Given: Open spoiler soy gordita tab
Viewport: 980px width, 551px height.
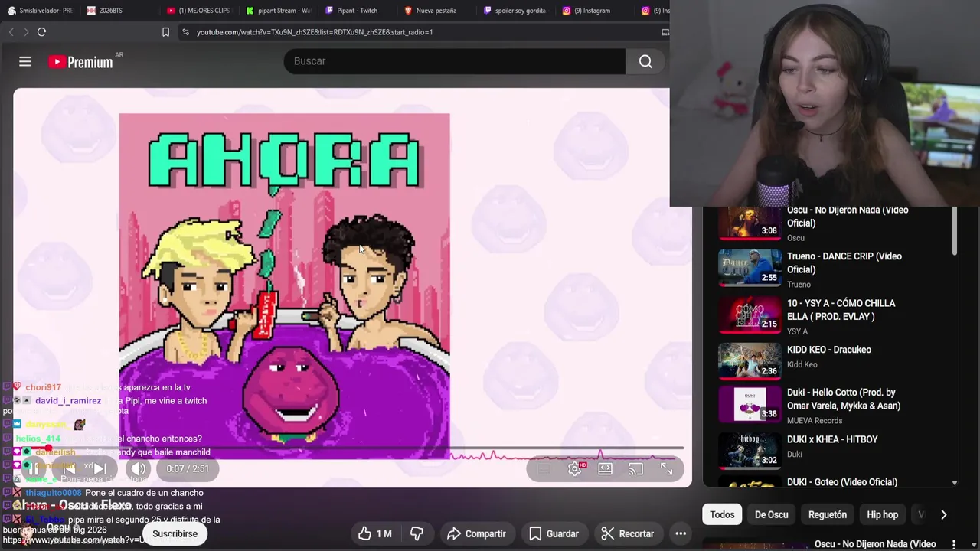Looking at the screenshot, I should point(516,11).
